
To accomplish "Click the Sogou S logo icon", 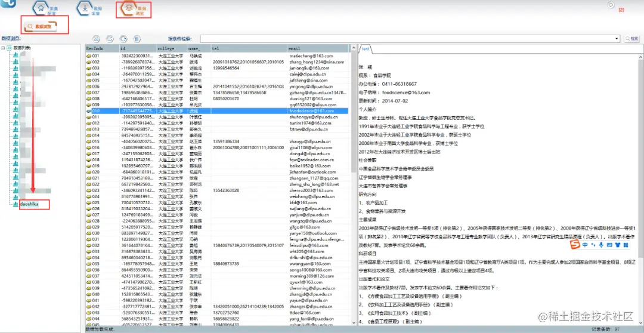I will pos(576,245).
